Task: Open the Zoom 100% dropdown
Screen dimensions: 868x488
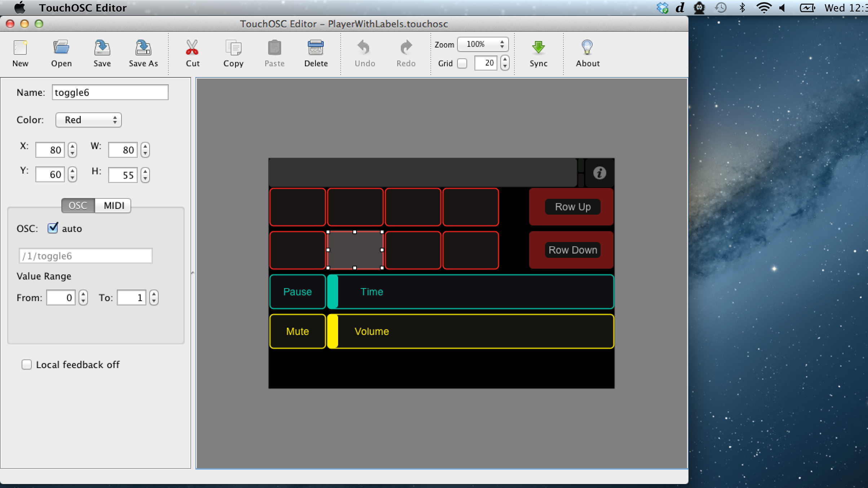Action: [x=483, y=44]
